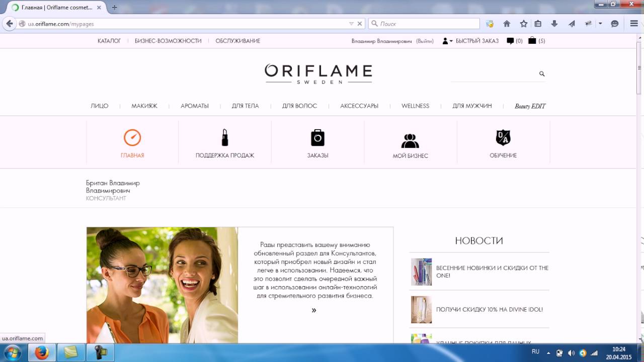This screenshot has height=362, width=644.
Task: Open the Аксессуары category
Action: point(359,106)
